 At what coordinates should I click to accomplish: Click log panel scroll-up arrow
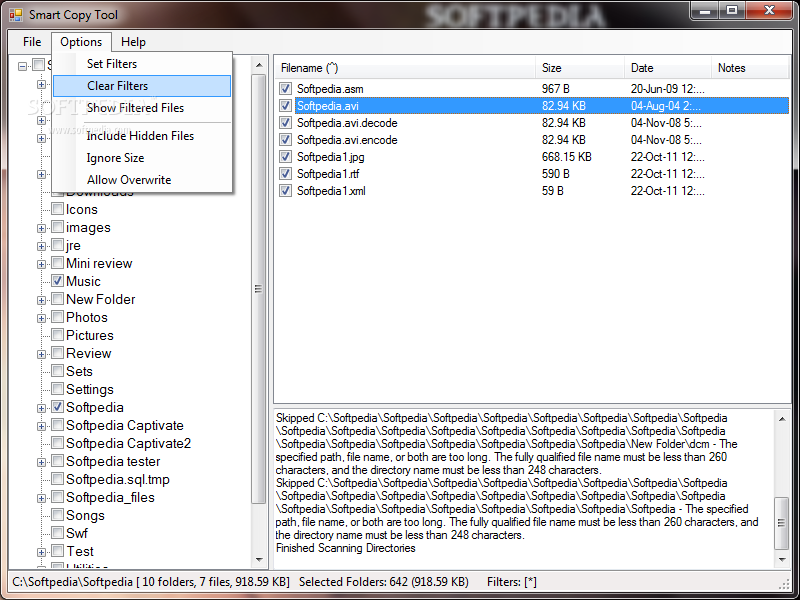click(782, 419)
